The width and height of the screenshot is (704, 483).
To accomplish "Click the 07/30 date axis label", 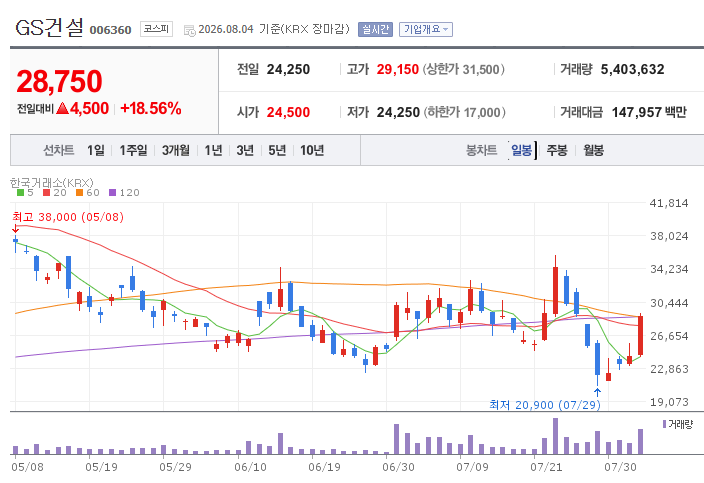I will click(x=620, y=467).
